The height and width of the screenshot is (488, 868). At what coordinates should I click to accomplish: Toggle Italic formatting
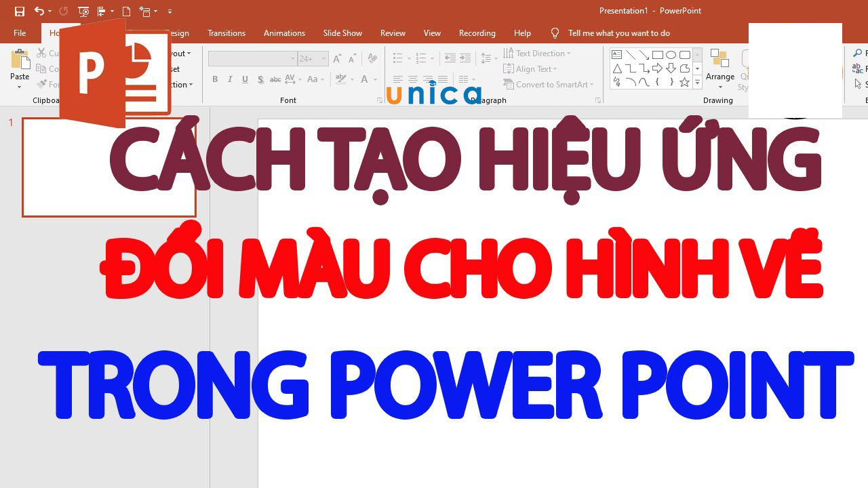click(x=230, y=79)
